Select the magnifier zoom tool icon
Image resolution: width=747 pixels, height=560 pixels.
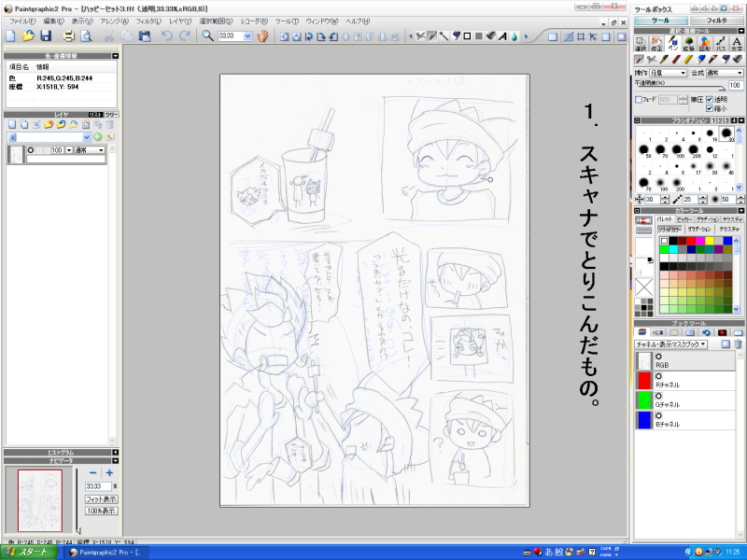click(x=207, y=35)
